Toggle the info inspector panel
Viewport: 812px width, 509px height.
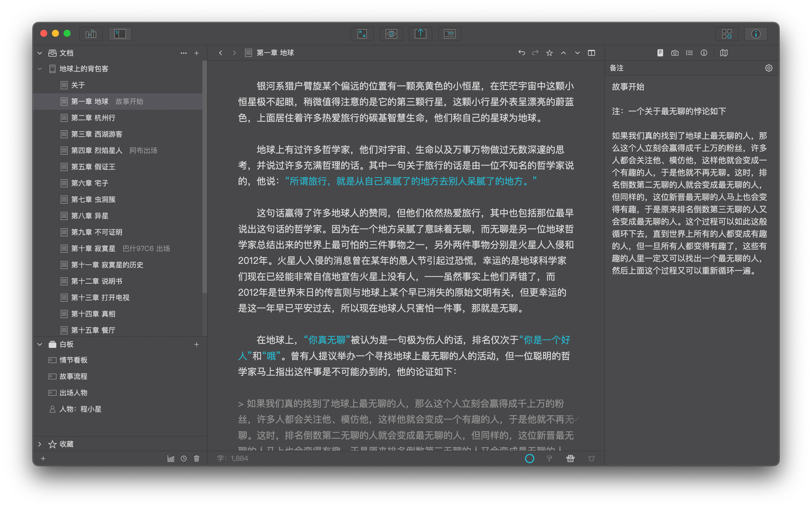pos(756,34)
